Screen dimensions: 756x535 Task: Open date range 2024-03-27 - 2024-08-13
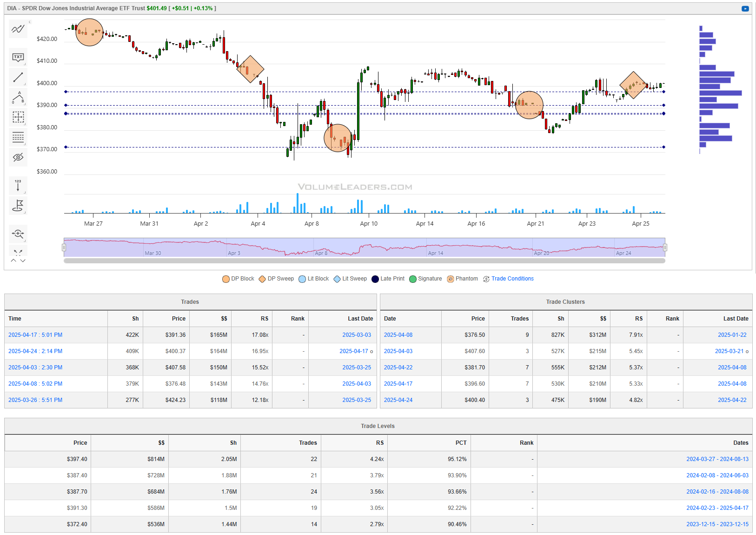(717, 459)
